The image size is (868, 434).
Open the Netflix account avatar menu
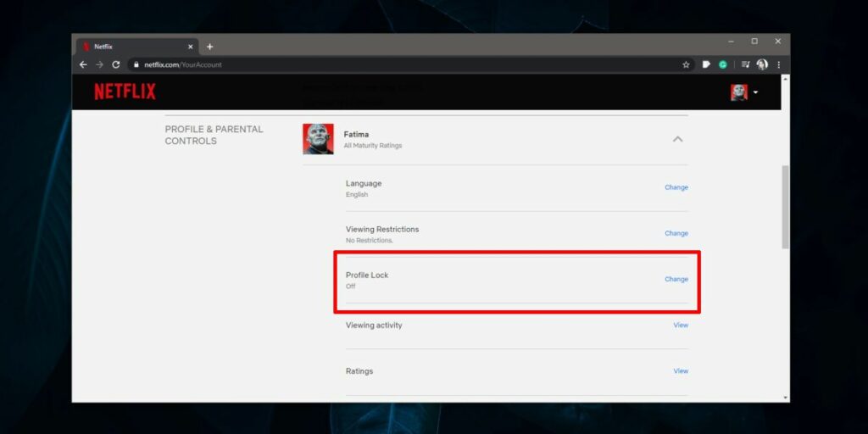pos(744,92)
